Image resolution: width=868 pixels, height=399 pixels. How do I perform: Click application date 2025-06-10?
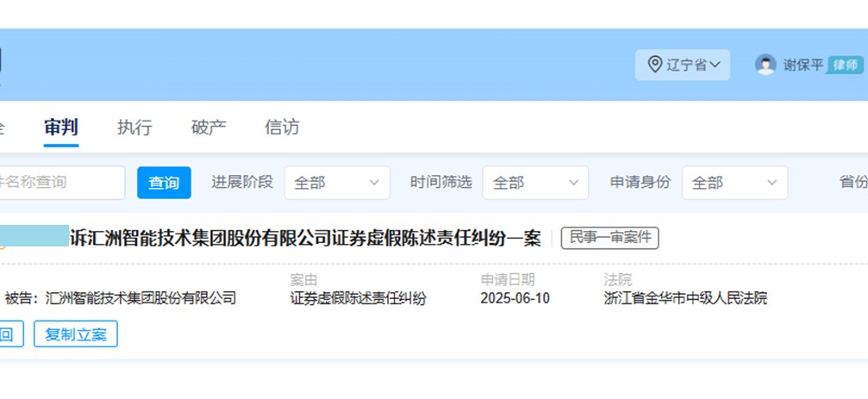[x=515, y=299]
